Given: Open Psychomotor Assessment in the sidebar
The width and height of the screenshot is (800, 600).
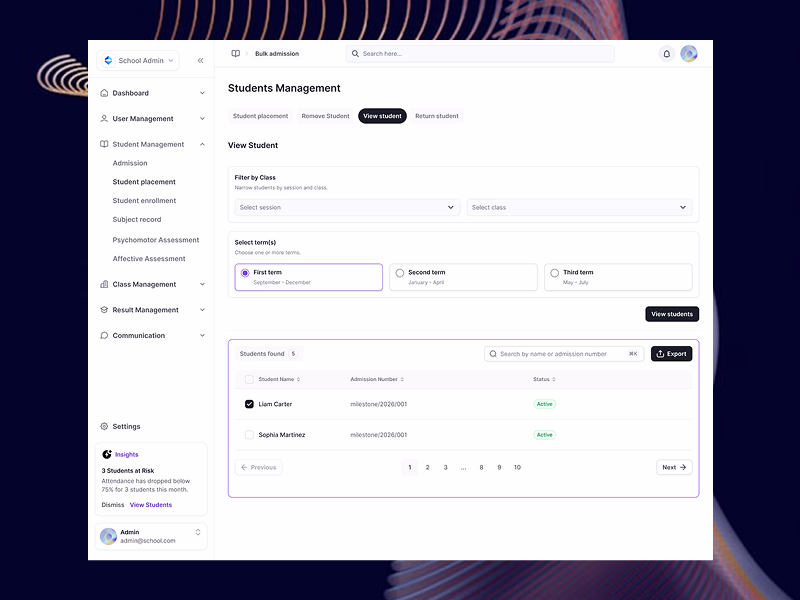Looking at the screenshot, I should pyautogui.click(x=156, y=240).
